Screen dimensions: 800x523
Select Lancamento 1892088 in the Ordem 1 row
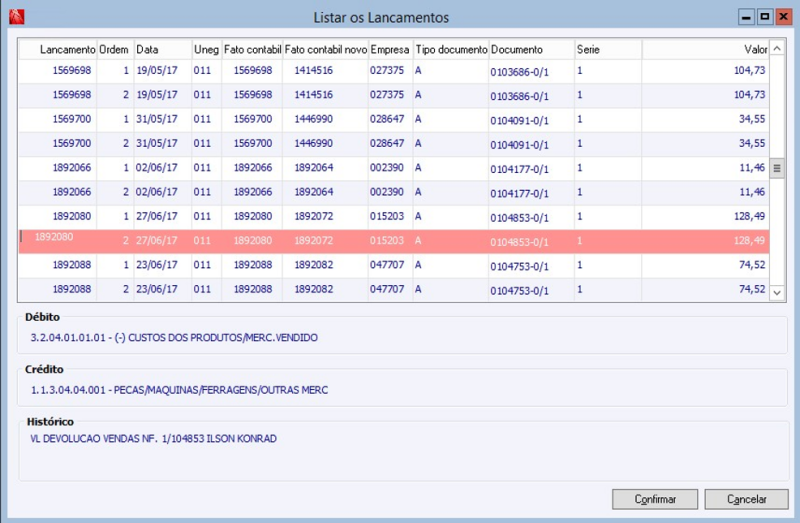72,265
